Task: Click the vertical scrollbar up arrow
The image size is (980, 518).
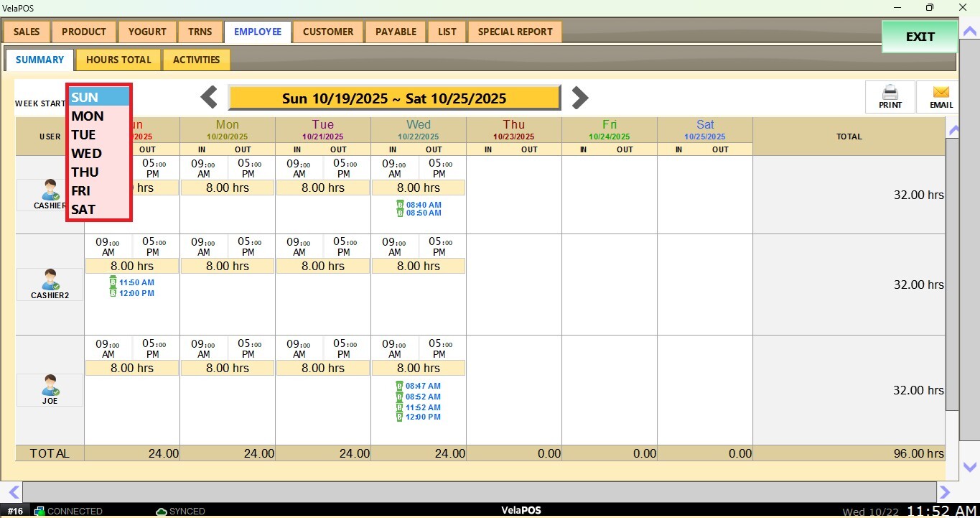Action: pyautogui.click(x=953, y=130)
